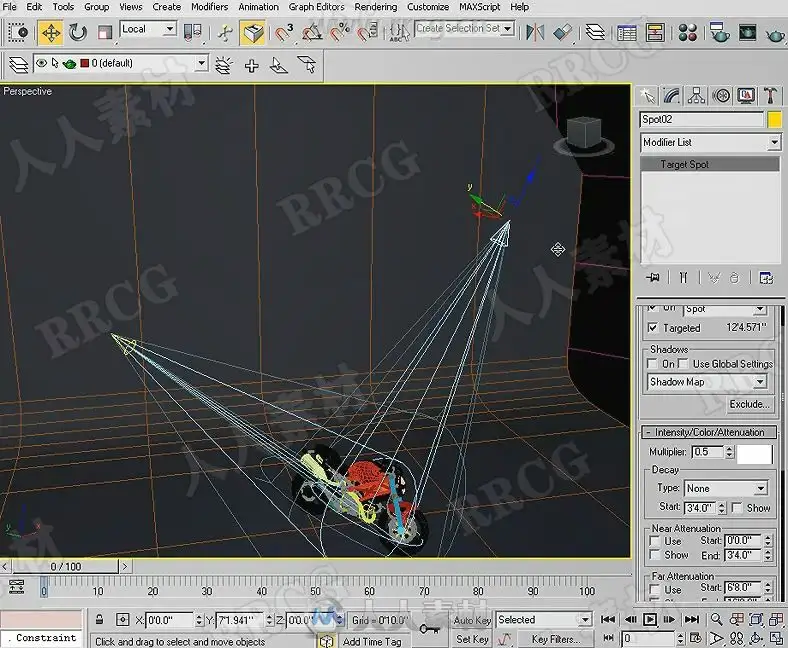Open the Rendering menu

375,6
